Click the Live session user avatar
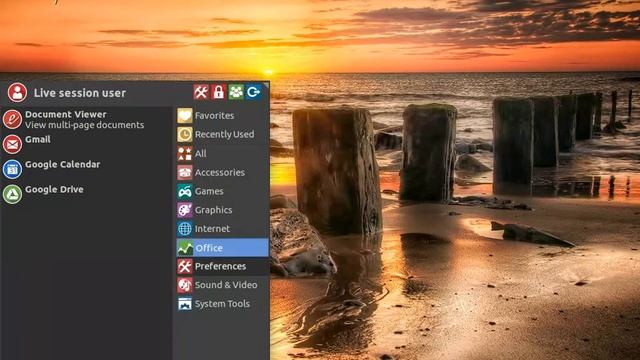This screenshot has height=360, width=640. coord(17,93)
